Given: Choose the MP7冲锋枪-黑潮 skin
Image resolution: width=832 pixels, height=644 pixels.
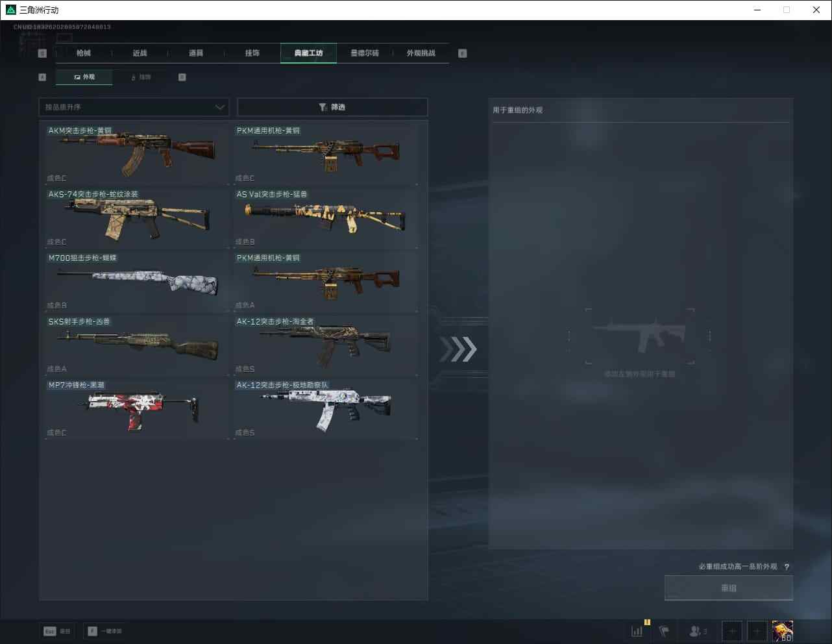Looking at the screenshot, I should coord(137,408).
